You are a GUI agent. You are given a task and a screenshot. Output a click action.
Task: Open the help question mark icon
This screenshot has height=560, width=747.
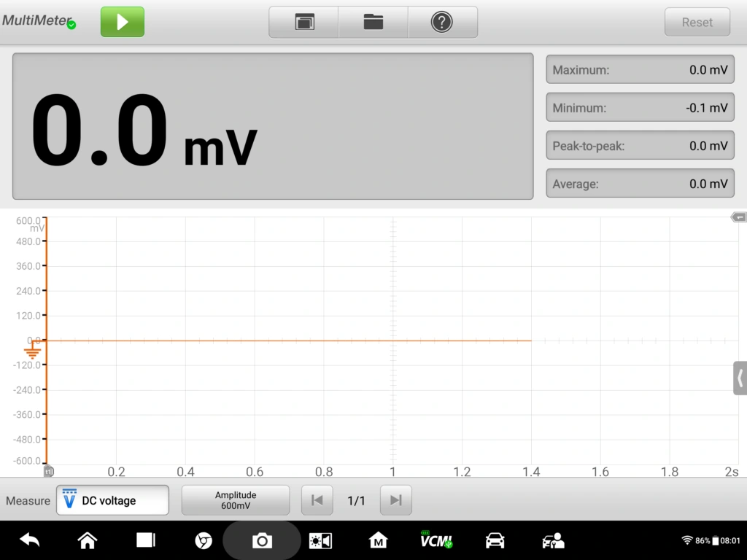442,22
